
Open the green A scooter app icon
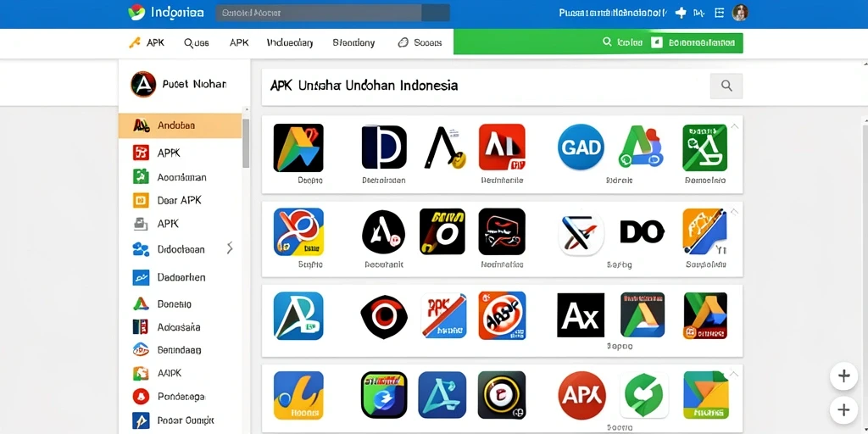coord(642,147)
